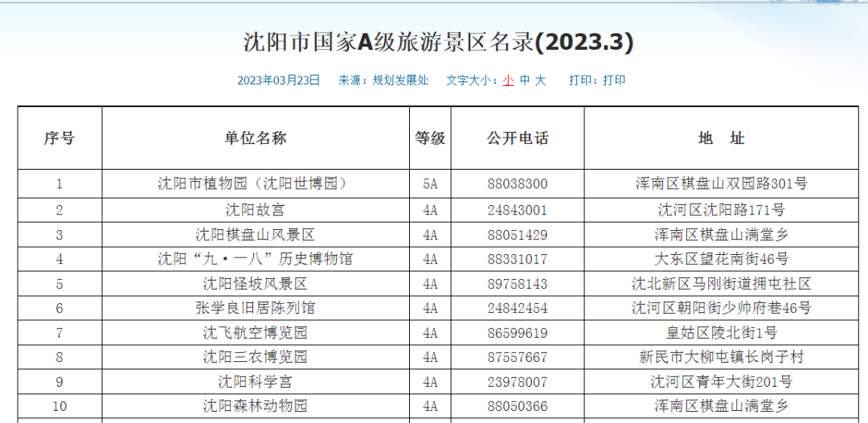Screen dimensions: 868x423
Task: Click the 4A grade of 沈阳科学宫
Action: (430, 381)
